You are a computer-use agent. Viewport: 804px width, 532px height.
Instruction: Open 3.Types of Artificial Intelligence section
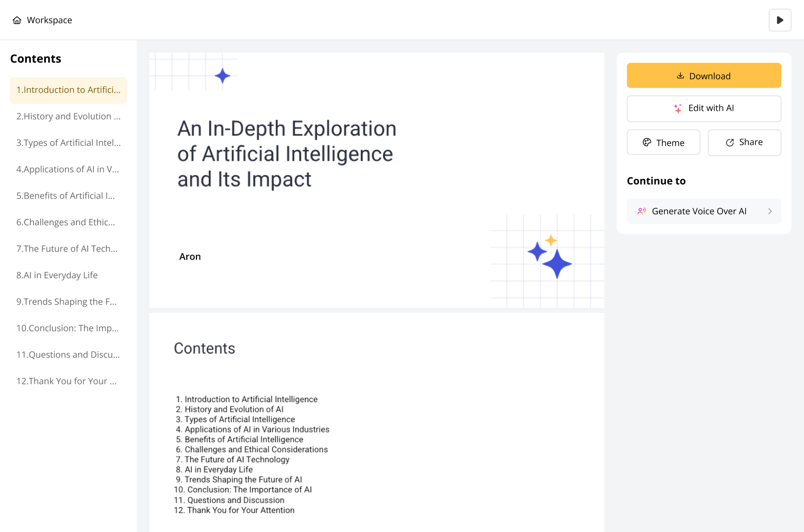click(69, 143)
